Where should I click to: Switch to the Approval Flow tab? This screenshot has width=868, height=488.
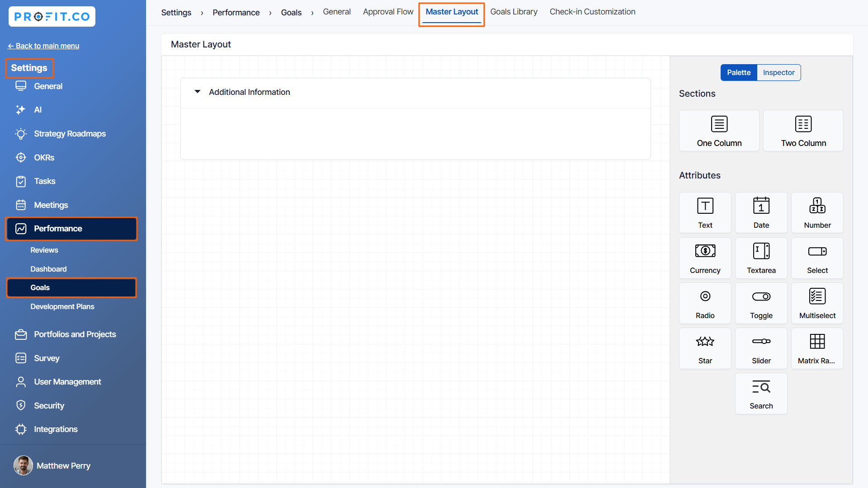[388, 12]
